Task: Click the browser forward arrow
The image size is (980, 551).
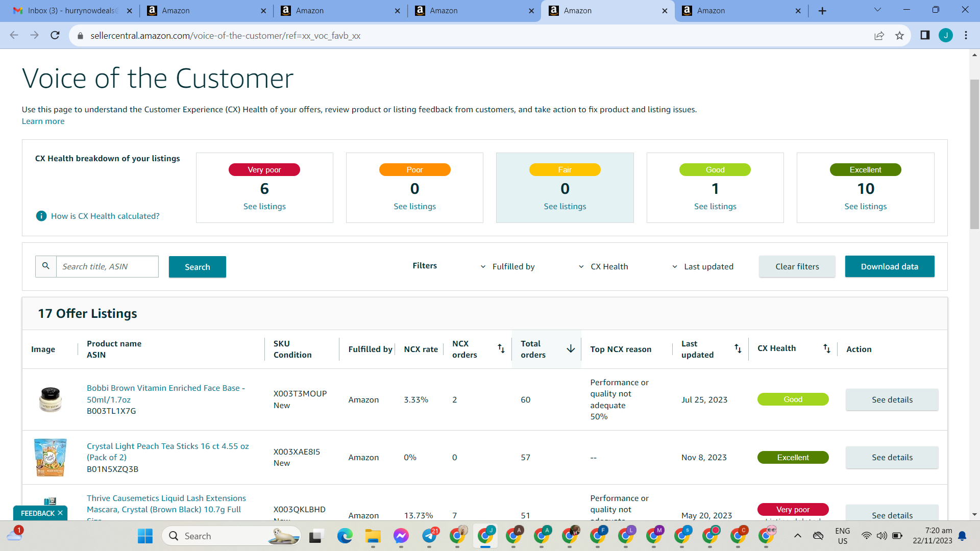Action: (34, 35)
